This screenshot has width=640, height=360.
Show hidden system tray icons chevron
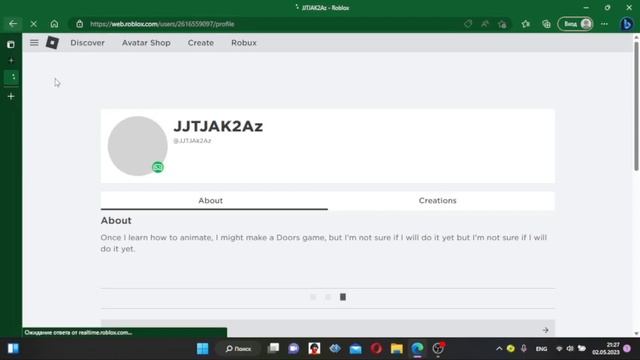coord(499,349)
